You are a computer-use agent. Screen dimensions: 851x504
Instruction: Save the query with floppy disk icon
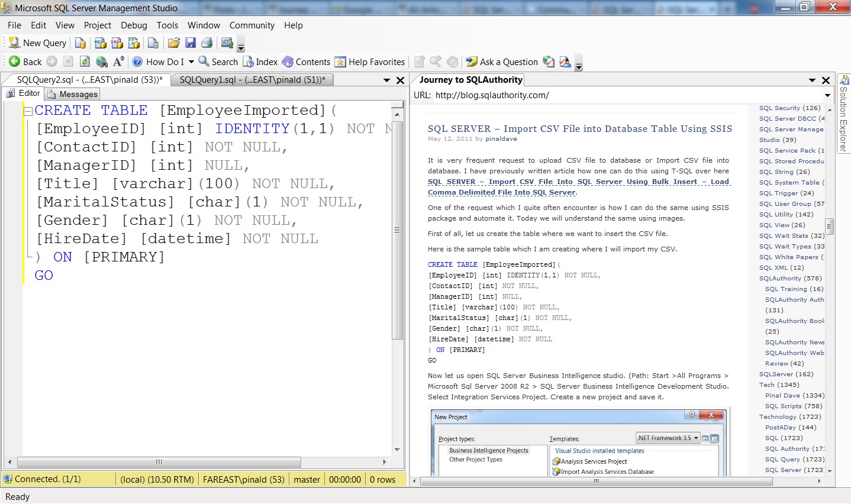[x=191, y=43]
